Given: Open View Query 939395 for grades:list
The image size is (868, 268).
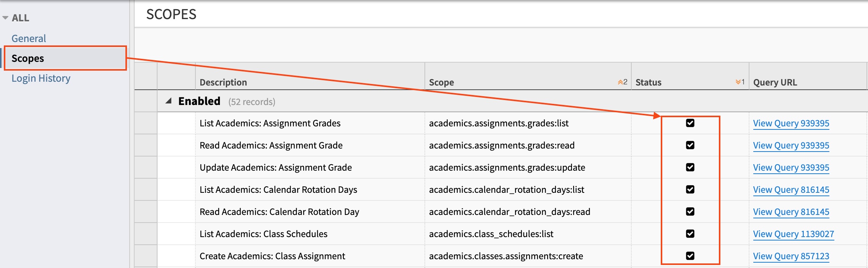Looking at the screenshot, I should coord(791,123).
